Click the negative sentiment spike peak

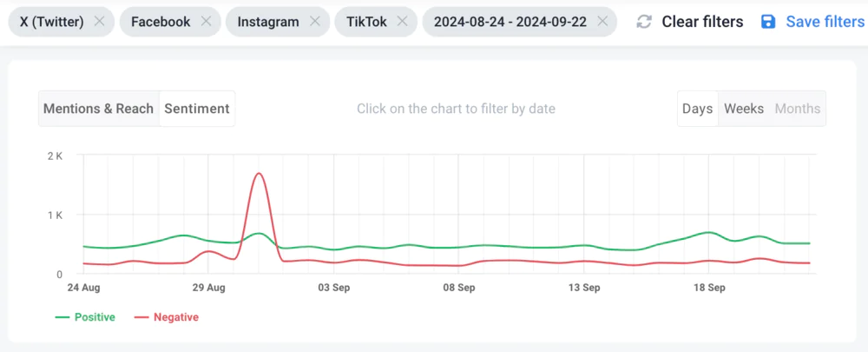coord(259,174)
